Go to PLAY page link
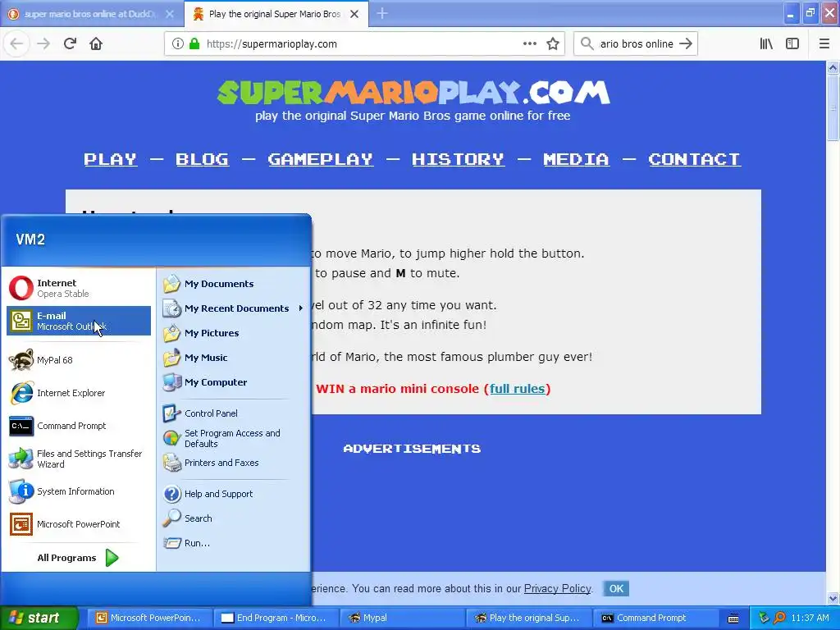This screenshot has height=630, width=840. pyautogui.click(x=111, y=159)
